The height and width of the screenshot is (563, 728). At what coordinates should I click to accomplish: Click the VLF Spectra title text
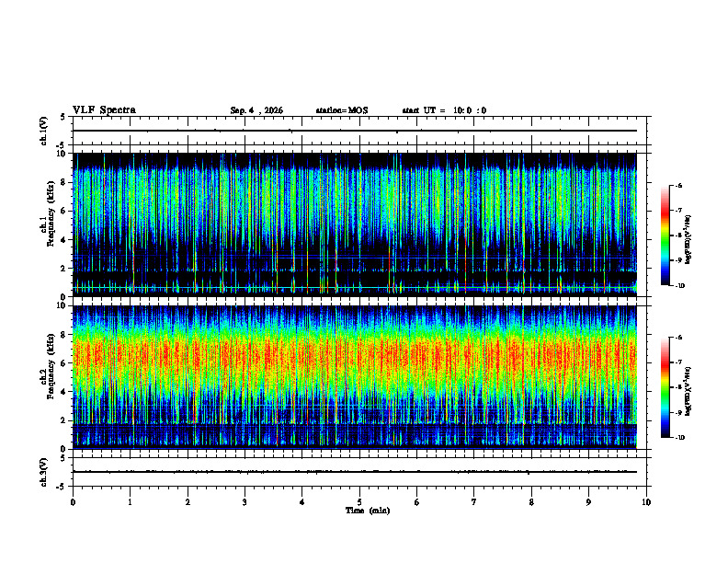[x=104, y=110]
